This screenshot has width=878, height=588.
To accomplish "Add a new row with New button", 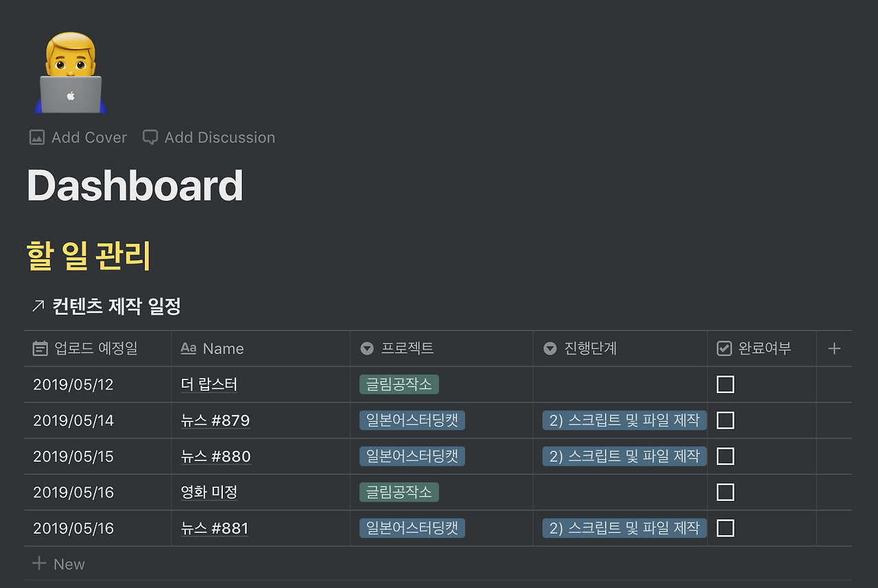I will 59,564.
